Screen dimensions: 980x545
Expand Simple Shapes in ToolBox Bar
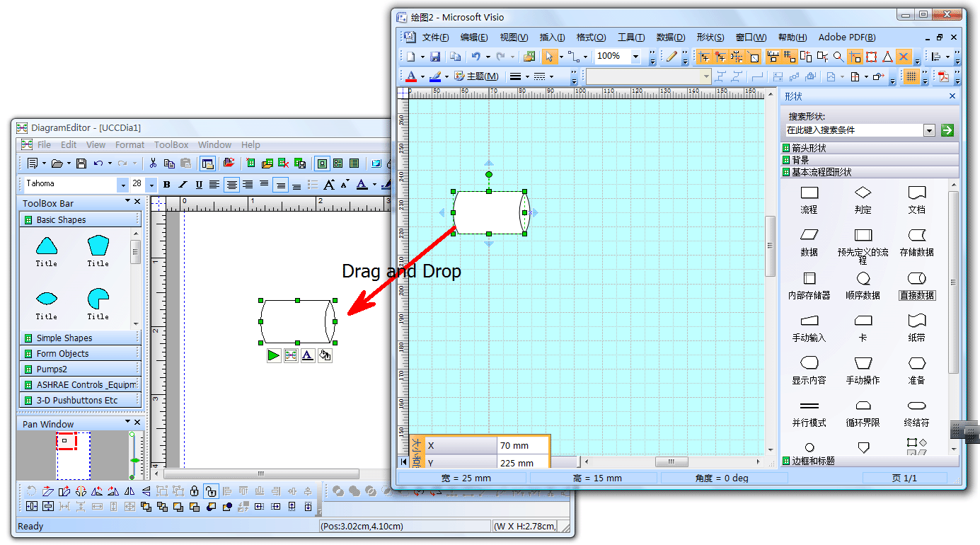tap(81, 338)
